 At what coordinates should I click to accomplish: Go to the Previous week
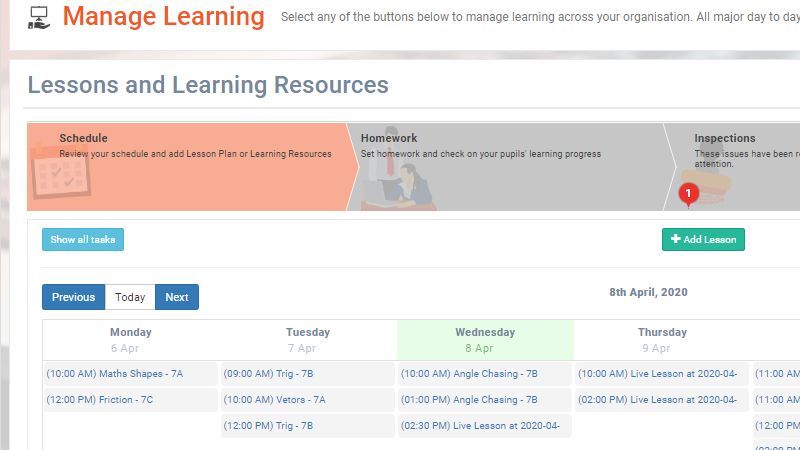pyautogui.click(x=73, y=297)
